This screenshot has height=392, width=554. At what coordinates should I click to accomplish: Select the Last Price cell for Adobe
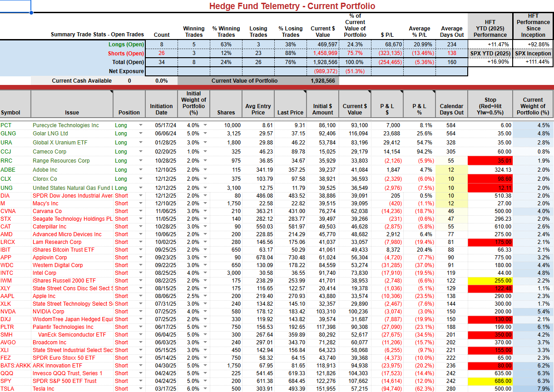pos(291,170)
